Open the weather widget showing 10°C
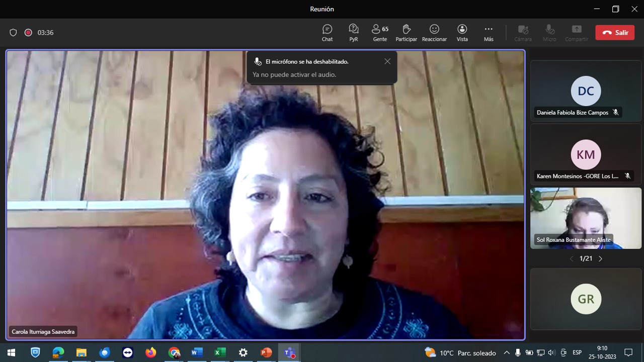The height and width of the screenshot is (362, 644). pyautogui.click(x=460, y=352)
